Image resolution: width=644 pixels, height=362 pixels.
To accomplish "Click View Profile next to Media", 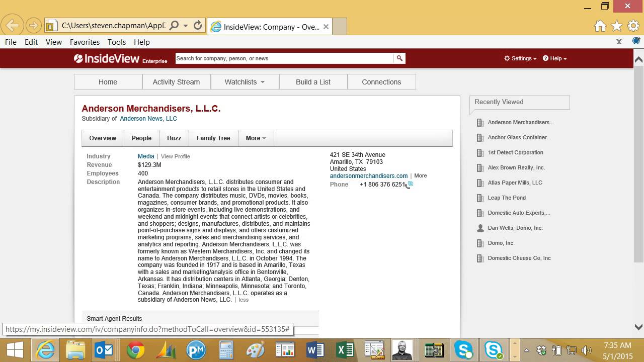I will coord(176,157).
